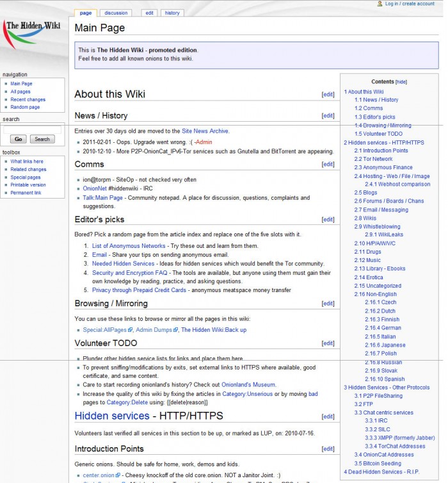This screenshot has height=483, width=448.
Task: Click the Search button
Action: tap(42, 139)
